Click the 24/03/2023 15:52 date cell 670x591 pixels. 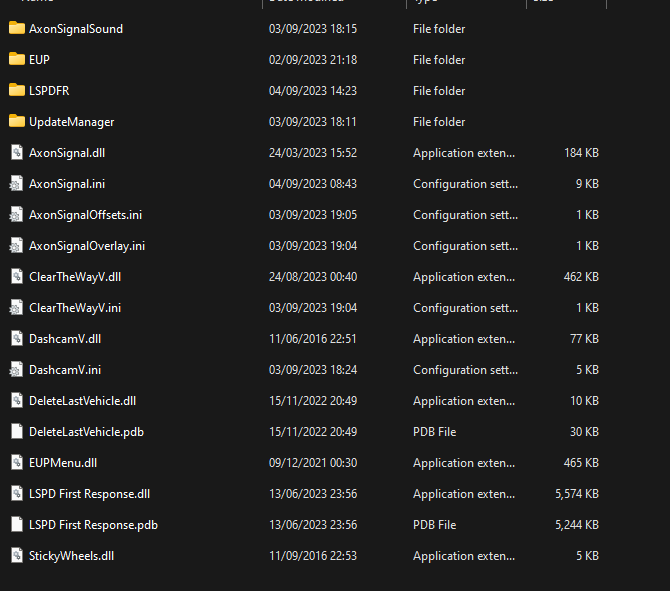(x=313, y=153)
